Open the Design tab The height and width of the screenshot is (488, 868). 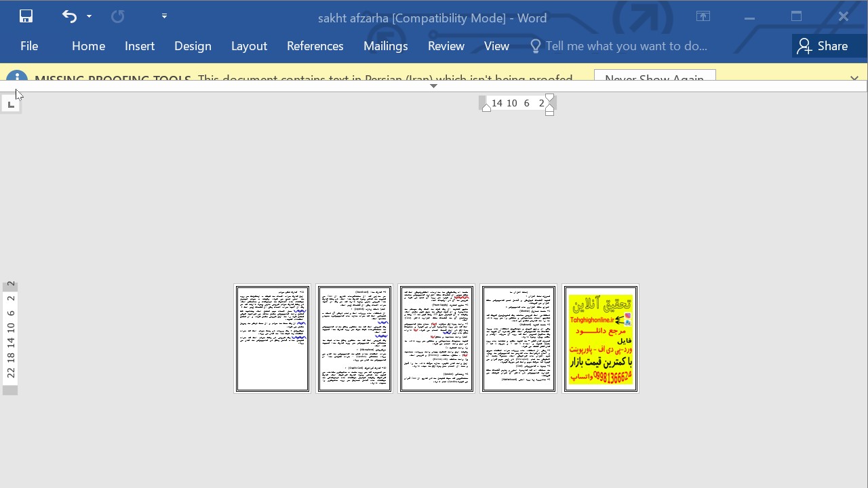coord(193,46)
